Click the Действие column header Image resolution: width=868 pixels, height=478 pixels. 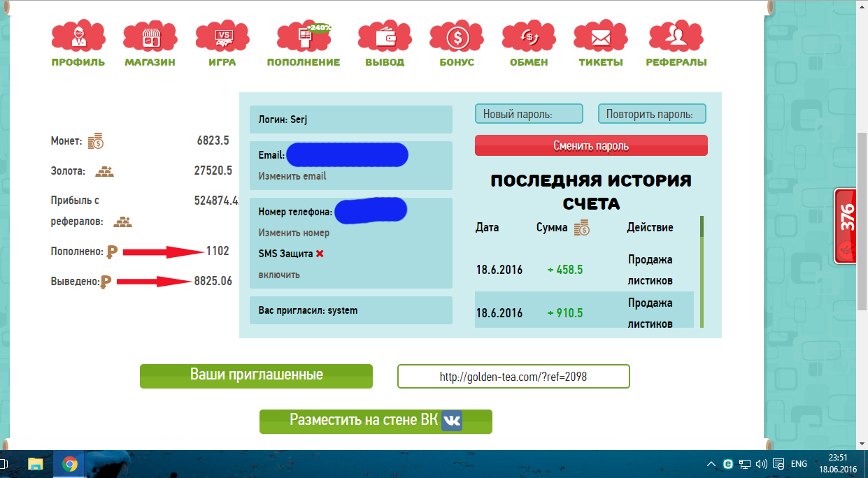[x=650, y=227]
